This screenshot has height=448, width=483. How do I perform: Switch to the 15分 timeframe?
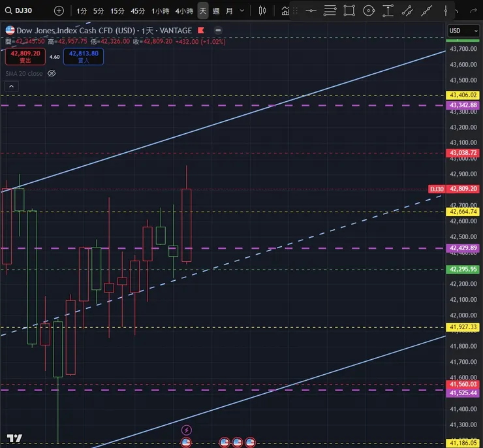click(x=117, y=11)
